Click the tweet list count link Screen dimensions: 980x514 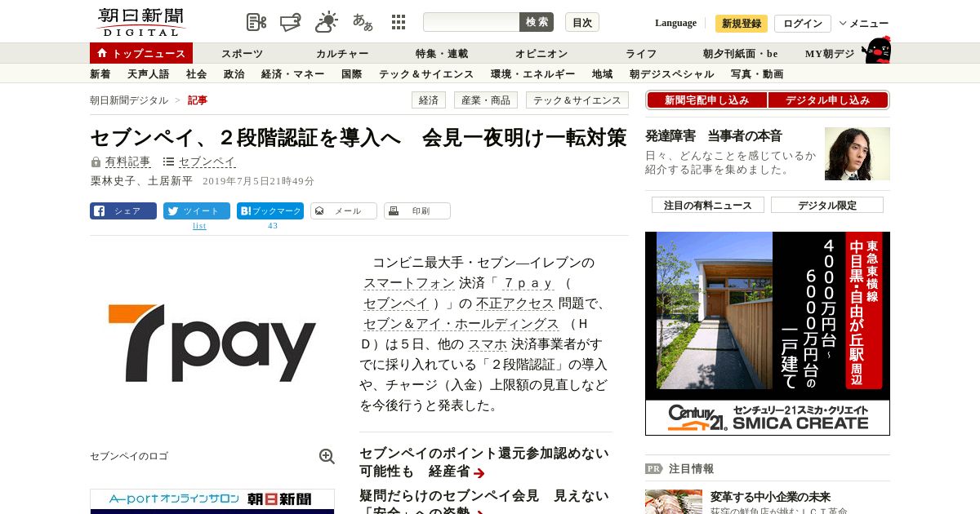[199, 226]
